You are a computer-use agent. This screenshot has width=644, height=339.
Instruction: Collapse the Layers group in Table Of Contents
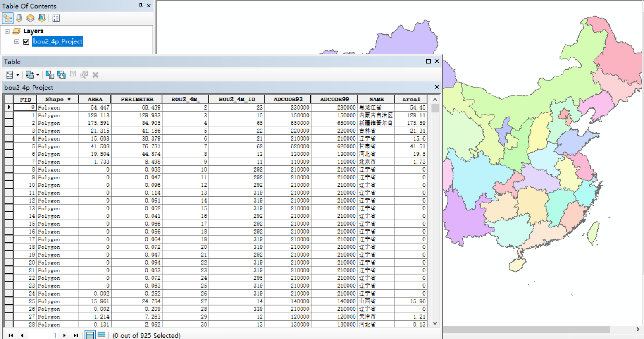(7, 31)
